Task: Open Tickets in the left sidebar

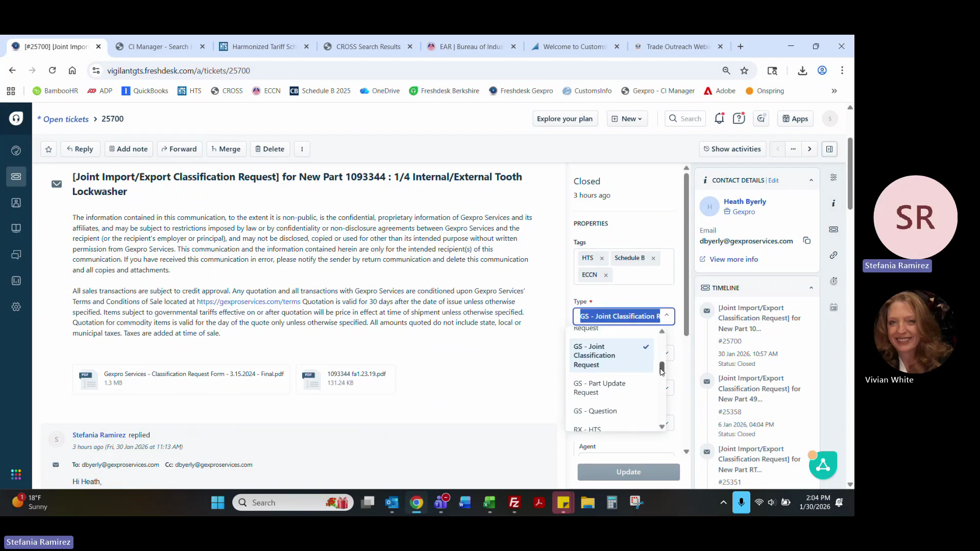Action: coord(16,177)
